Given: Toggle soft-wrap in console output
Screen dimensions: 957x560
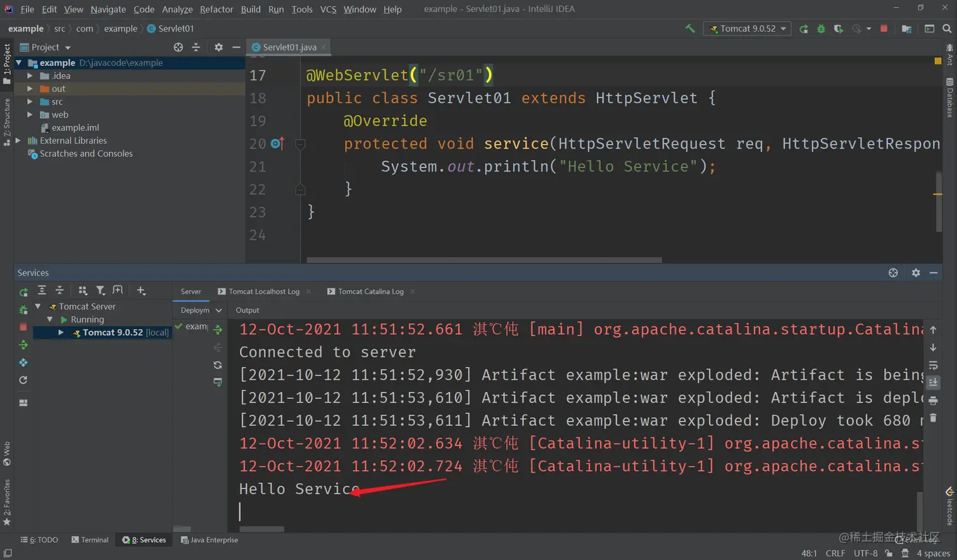Looking at the screenshot, I should tap(933, 365).
